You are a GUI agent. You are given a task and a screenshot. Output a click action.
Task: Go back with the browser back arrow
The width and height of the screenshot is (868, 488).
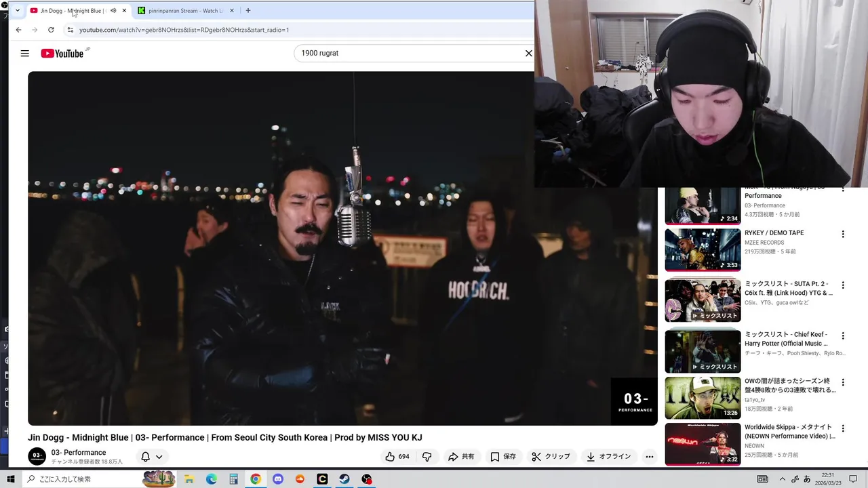coord(18,30)
